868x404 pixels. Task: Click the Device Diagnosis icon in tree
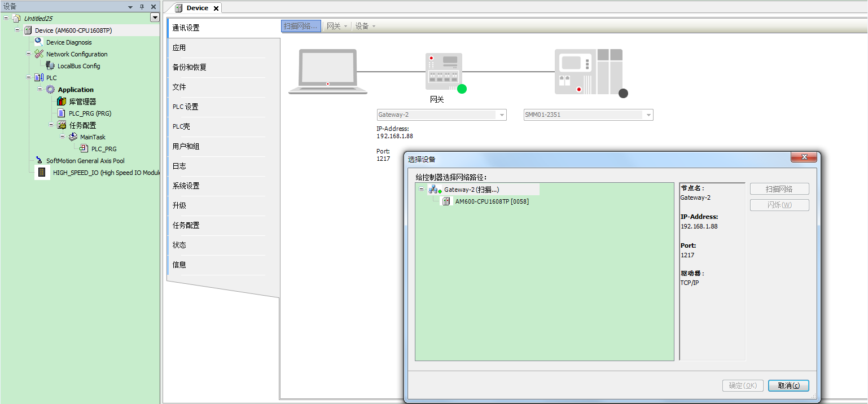[x=38, y=42]
